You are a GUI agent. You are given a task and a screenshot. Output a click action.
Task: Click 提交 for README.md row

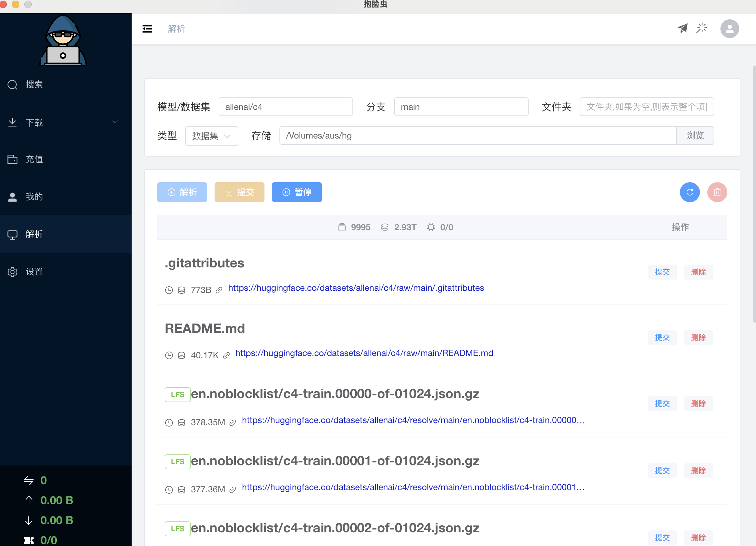(x=662, y=338)
